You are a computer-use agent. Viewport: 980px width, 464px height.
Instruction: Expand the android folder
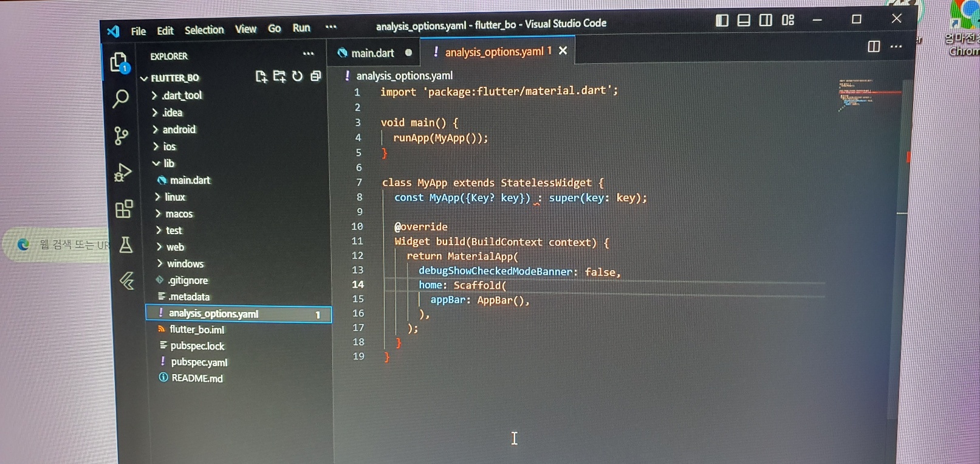(x=179, y=130)
